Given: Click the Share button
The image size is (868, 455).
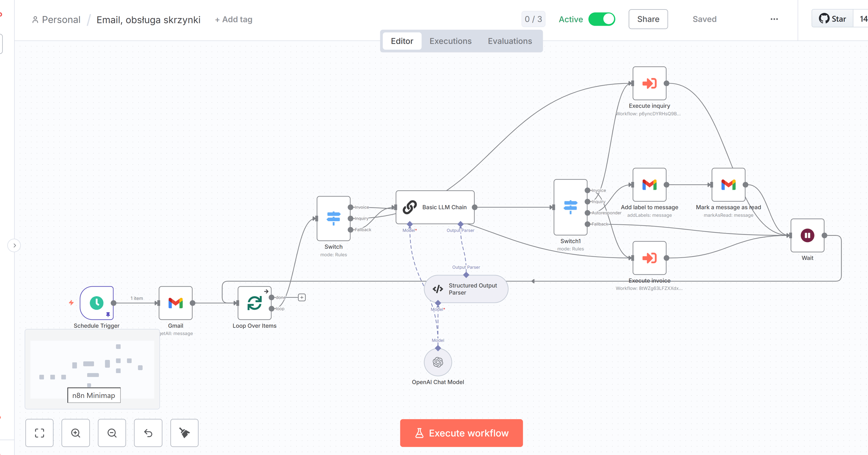Looking at the screenshot, I should point(648,19).
